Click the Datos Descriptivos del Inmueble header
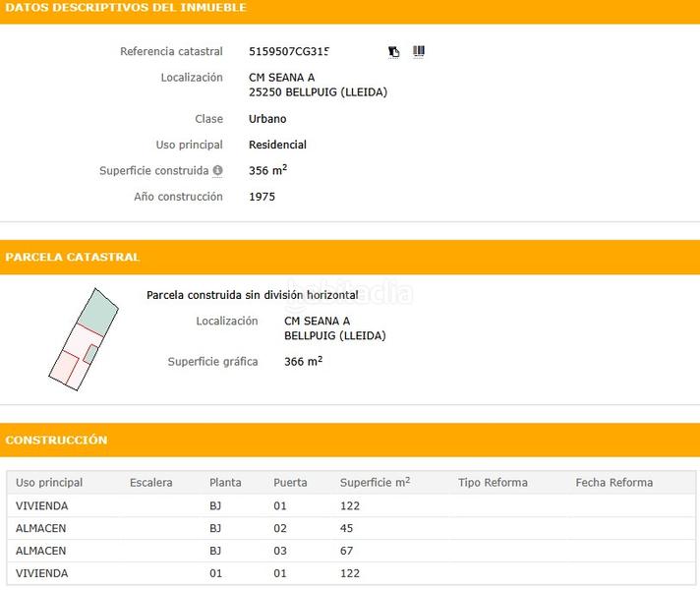 click(126, 8)
